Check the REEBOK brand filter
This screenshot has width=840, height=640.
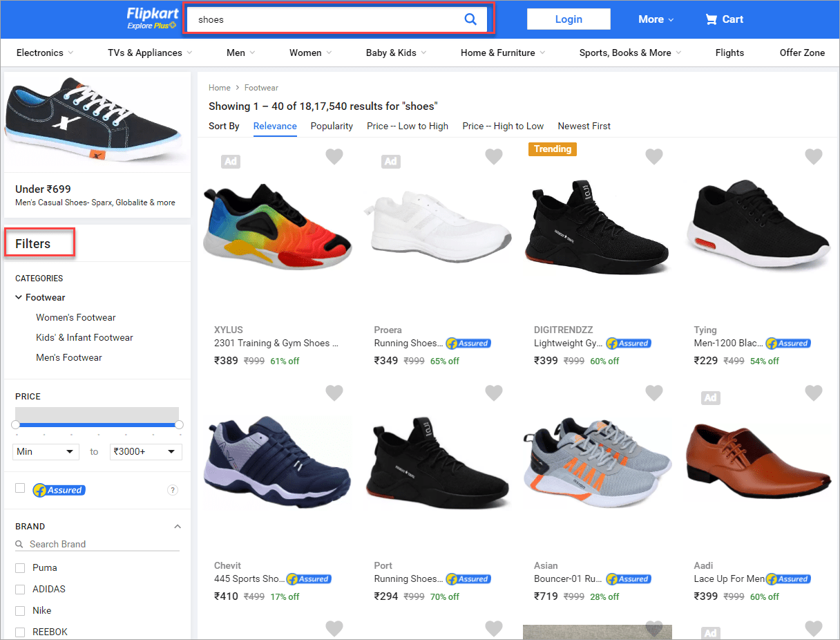click(x=20, y=632)
